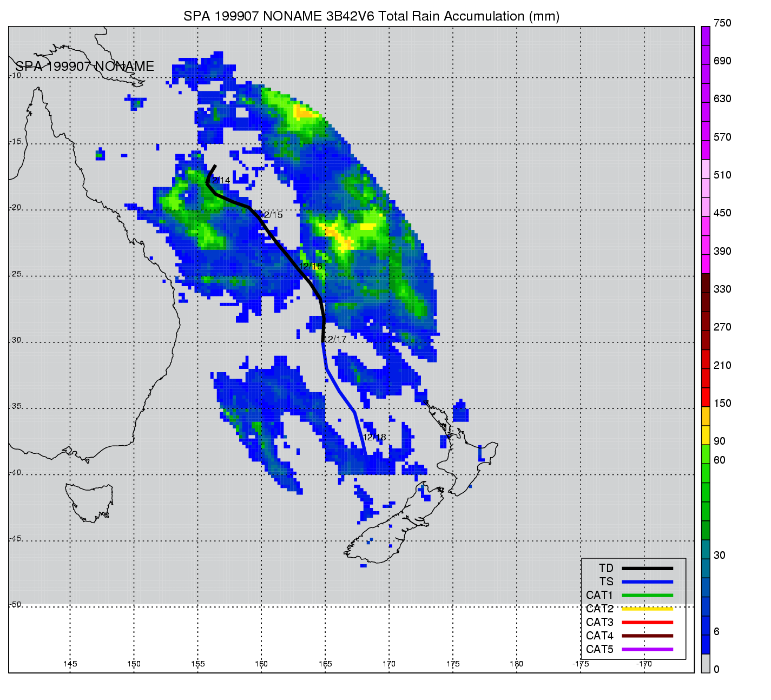The height and width of the screenshot is (700, 771).
Task: Click the 330 value on the colorbar
Action: pyautogui.click(x=722, y=289)
